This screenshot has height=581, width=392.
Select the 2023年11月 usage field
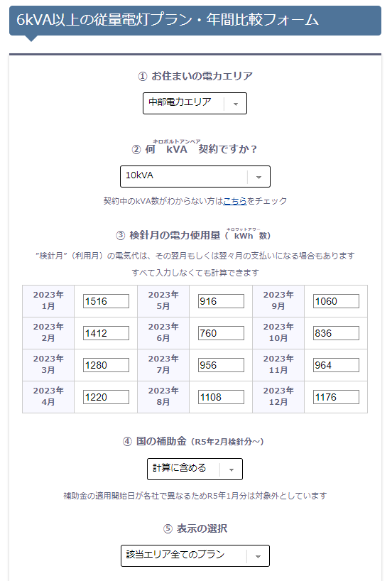pyautogui.click(x=336, y=365)
